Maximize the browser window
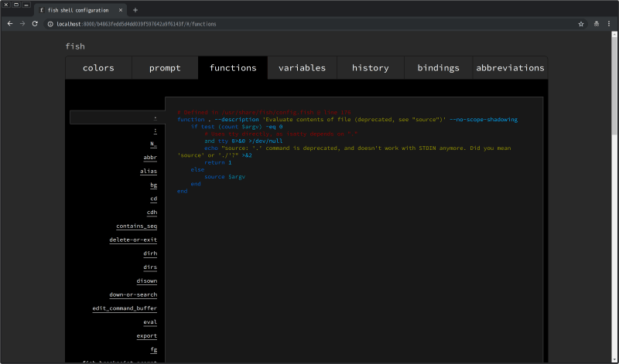Image resolution: width=619 pixels, height=364 pixels. coord(16,5)
